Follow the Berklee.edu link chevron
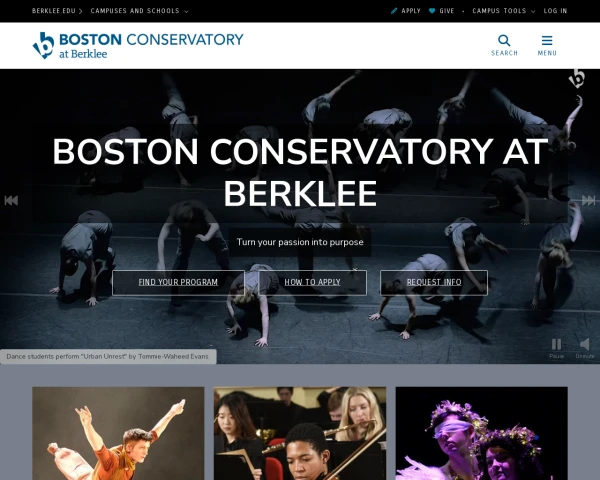Image resolution: width=600 pixels, height=480 pixels. tap(81, 11)
